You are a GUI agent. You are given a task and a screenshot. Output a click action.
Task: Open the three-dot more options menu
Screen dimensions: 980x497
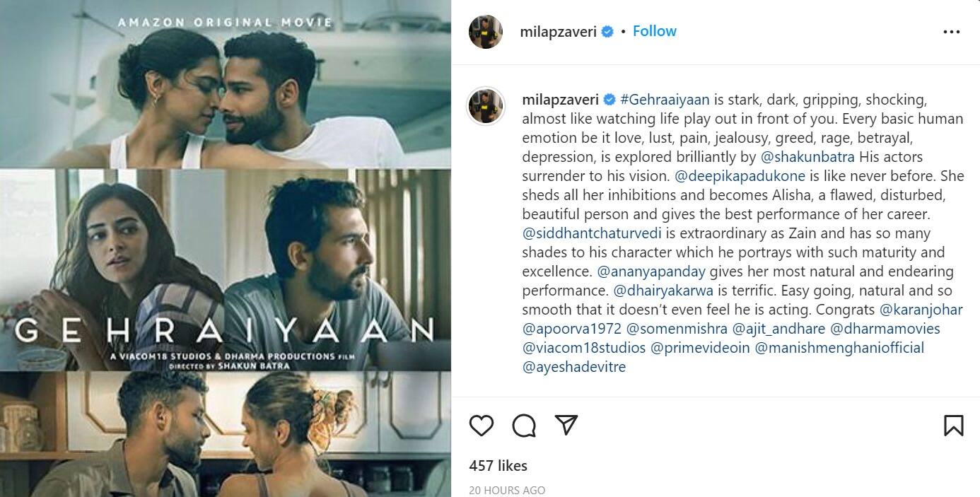(x=952, y=32)
